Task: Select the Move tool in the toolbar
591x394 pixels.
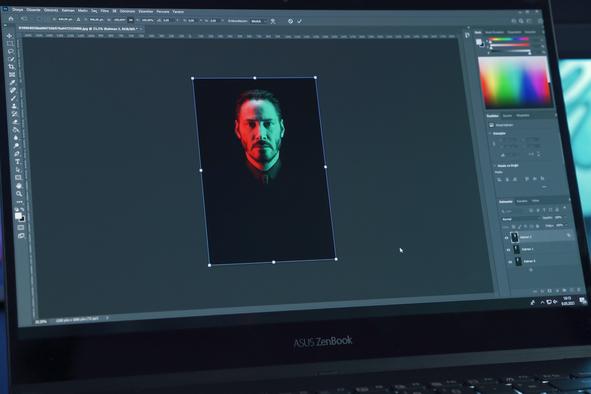Action: [x=9, y=36]
